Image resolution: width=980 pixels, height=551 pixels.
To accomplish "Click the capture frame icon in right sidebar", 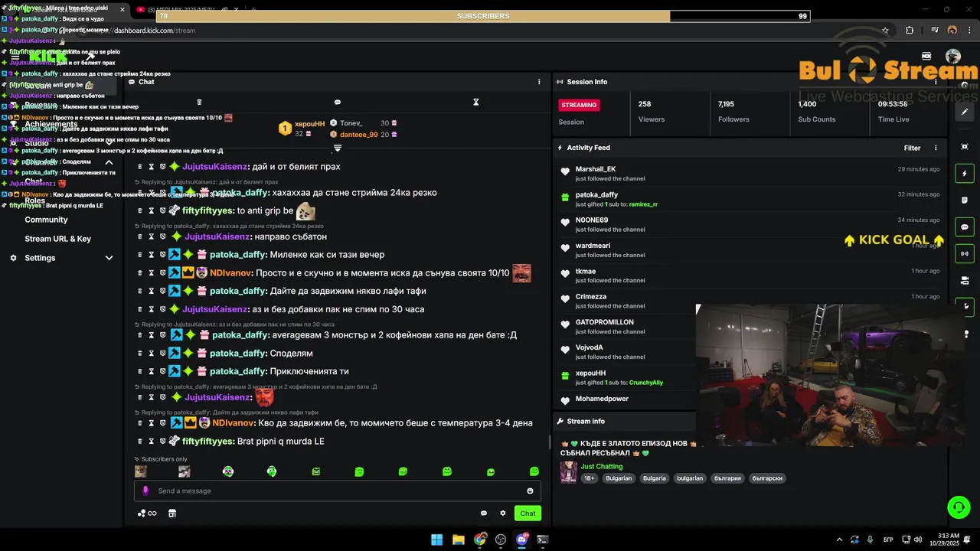I will (x=965, y=147).
